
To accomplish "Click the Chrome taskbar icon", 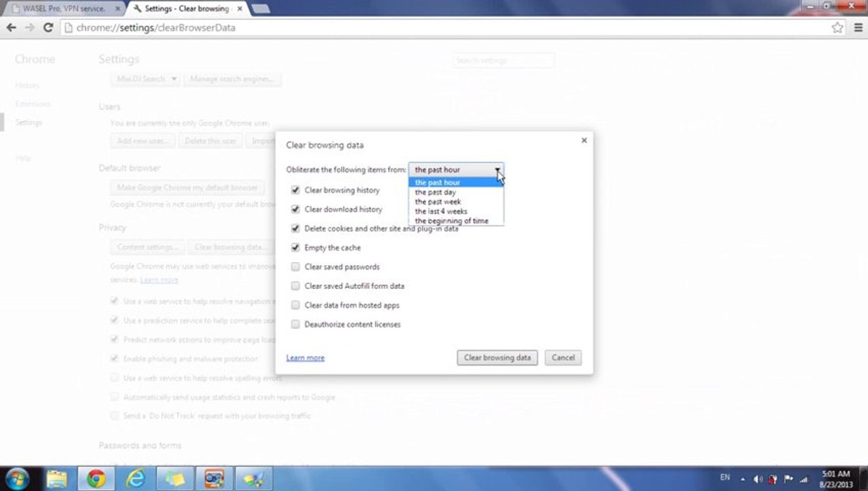I will tap(96, 479).
